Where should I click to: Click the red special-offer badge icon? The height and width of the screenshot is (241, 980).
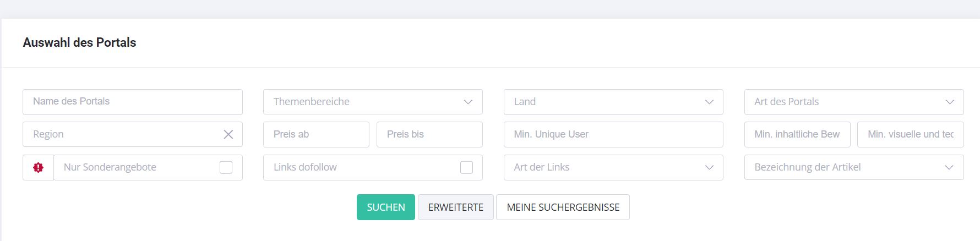pos(38,167)
